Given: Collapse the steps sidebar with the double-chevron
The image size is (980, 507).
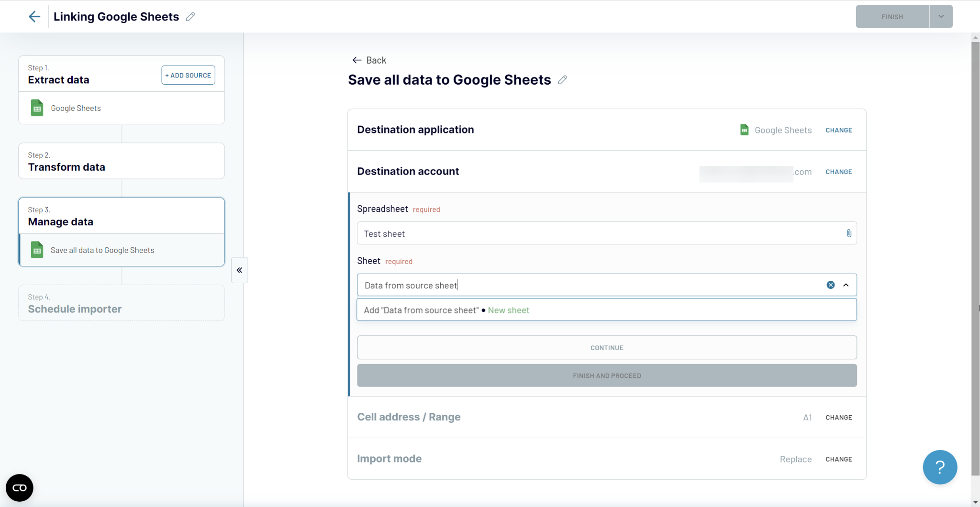Looking at the screenshot, I should click(239, 270).
